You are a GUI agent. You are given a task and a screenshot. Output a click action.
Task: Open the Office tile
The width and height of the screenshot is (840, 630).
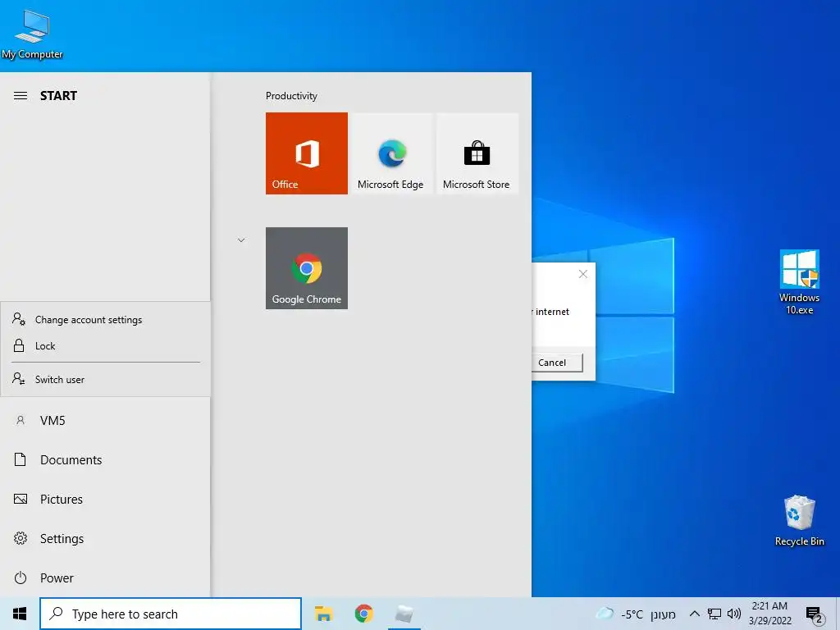point(307,153)
